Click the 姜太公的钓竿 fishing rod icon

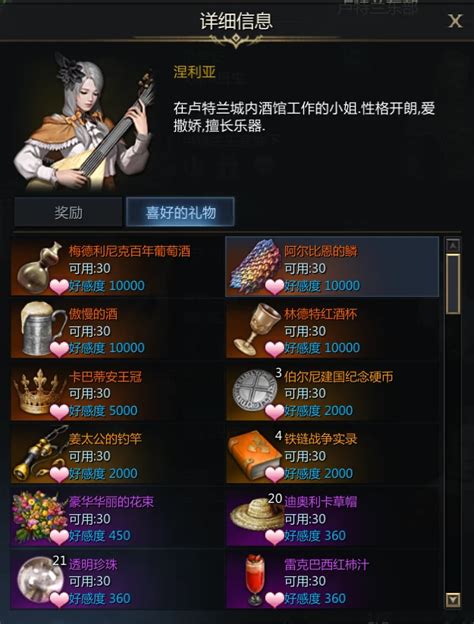(39, 453)
